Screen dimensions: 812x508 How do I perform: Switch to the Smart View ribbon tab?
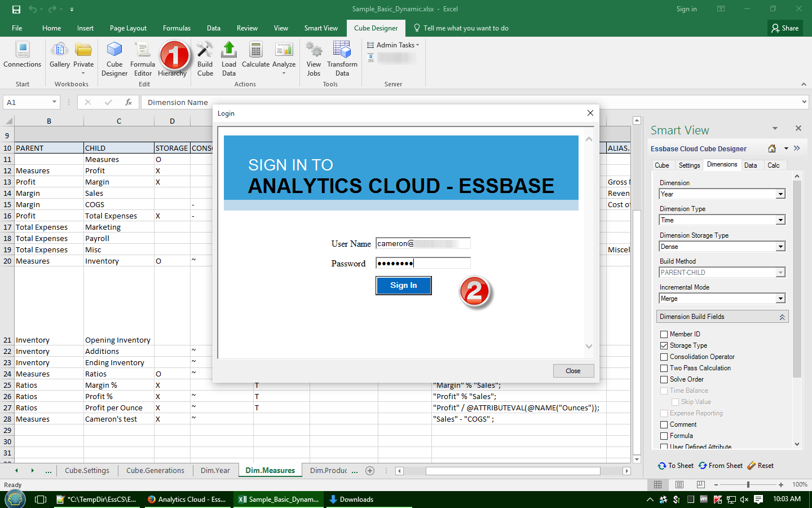[x=321, y=28]
